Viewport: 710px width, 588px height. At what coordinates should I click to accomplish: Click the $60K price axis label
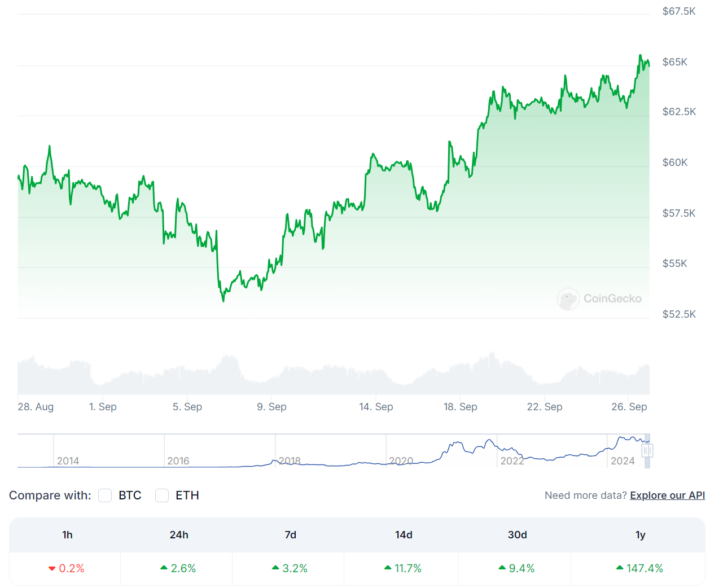pyautogui.click(x=675, y=163)
